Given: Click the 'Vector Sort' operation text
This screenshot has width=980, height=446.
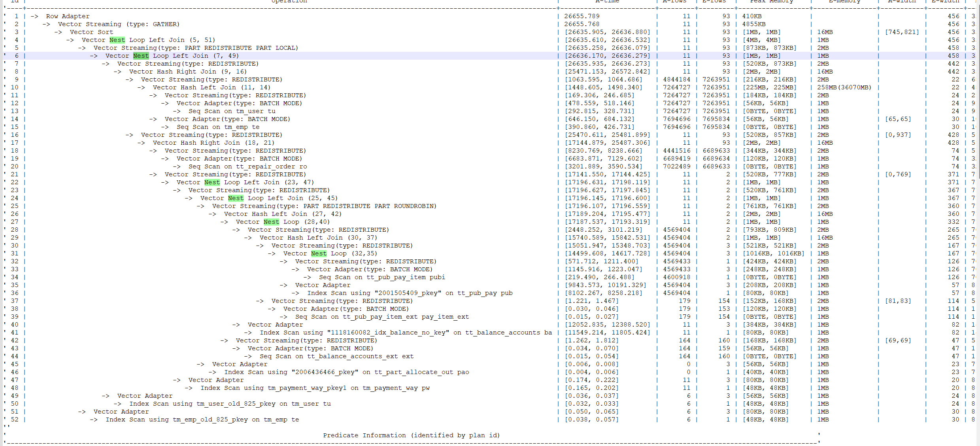Looking at the screenshot, I should [x=91, y=32].
